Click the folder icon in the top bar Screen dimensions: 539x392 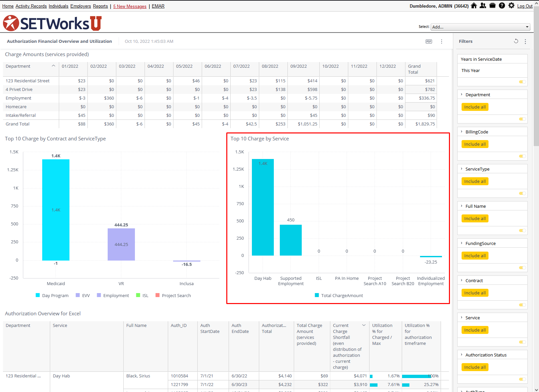tap(492, 6)
